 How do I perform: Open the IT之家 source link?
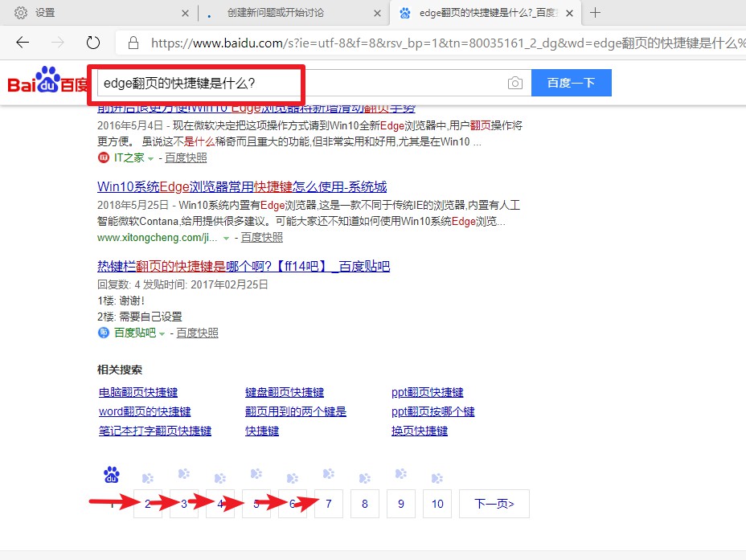[x=129, y=157]
